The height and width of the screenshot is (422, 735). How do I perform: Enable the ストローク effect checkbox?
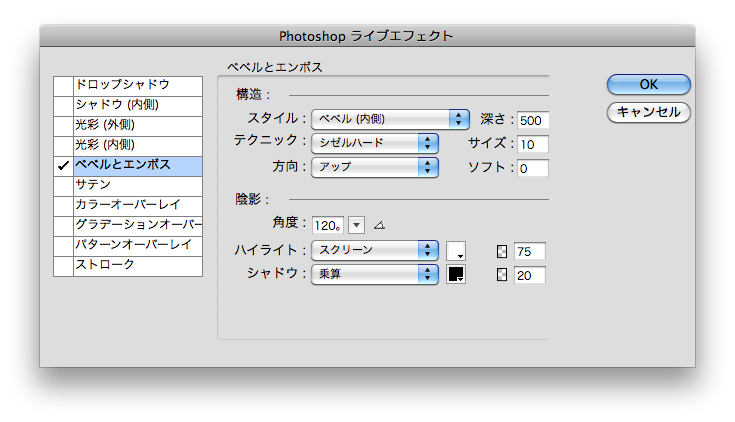pos(63,266)
